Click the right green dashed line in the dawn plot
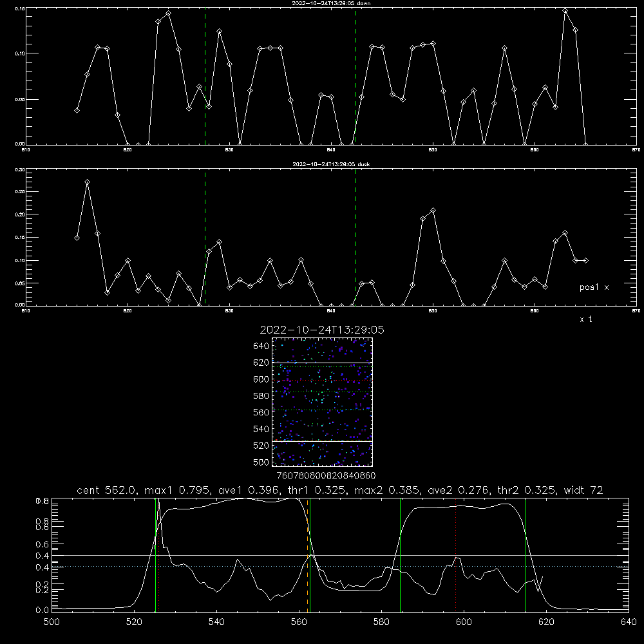The width and height of the screenshot is (644, 644). pyautogui.click(x=355, y=77)
